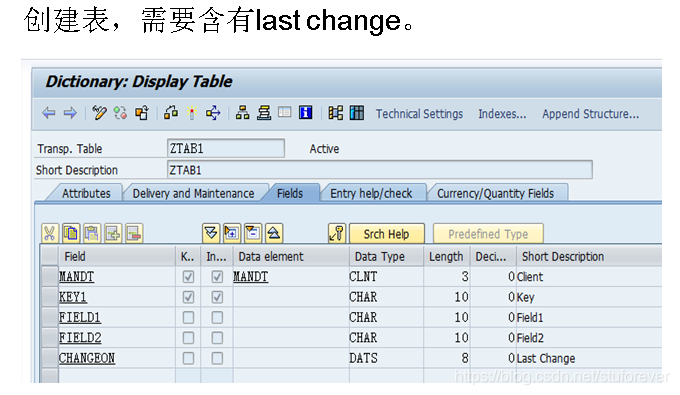Image resolution: width=680 pixels, height=395 pixels.
Task: Click the Other Object icon
Action: tap(141, 113)
